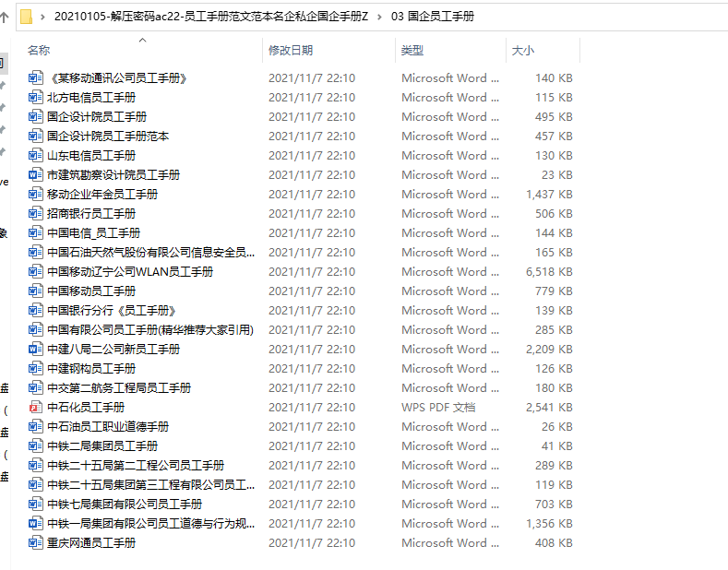Click Word icon beside 中铁二局集团员工手册

[36, 445]
